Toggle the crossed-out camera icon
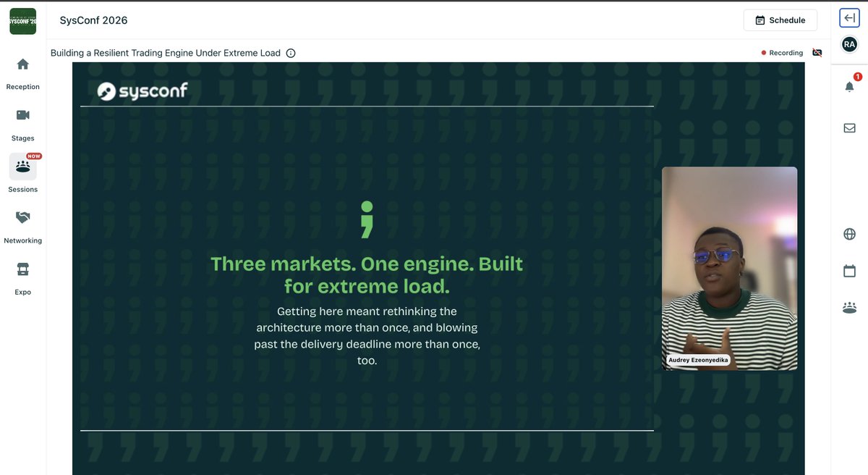The height and width of the screenshot is (475, 868). [x=817, y=53]
